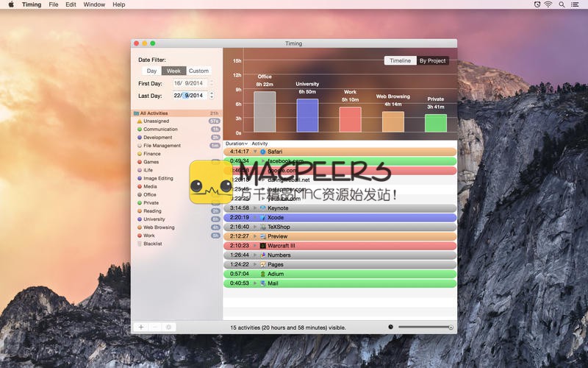Image resolution: width=588 pixels, height=368 pixels.
Task: Expand the Keynote row
Action: coord(255,208)
